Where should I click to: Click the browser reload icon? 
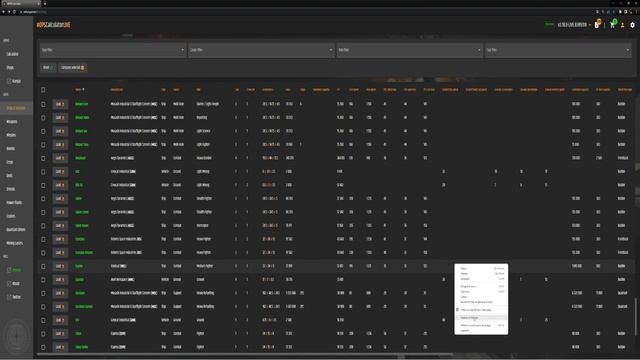[x=14, y=12]
